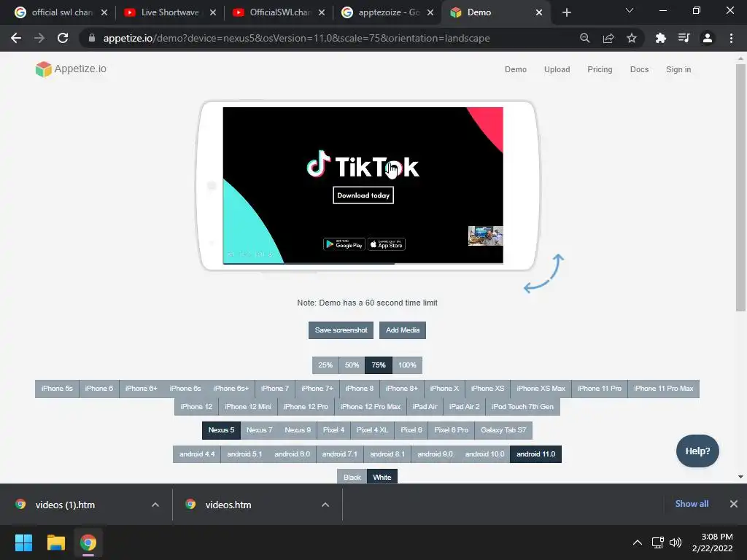Close the downloads bar
Screen dimensions: 747x560
pos(734,504)
